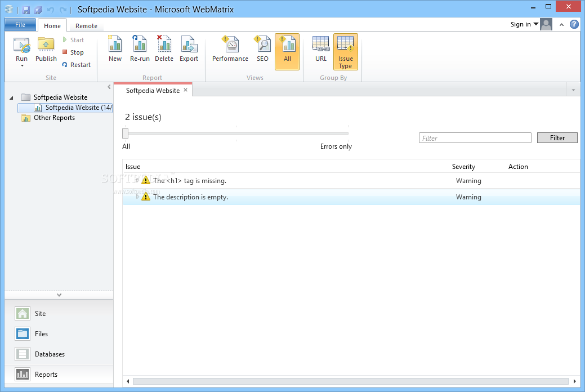Image resolution: width=585 pixels, height=392 pixels.
Task: Restart the site server
Action: tap(77, 65)
